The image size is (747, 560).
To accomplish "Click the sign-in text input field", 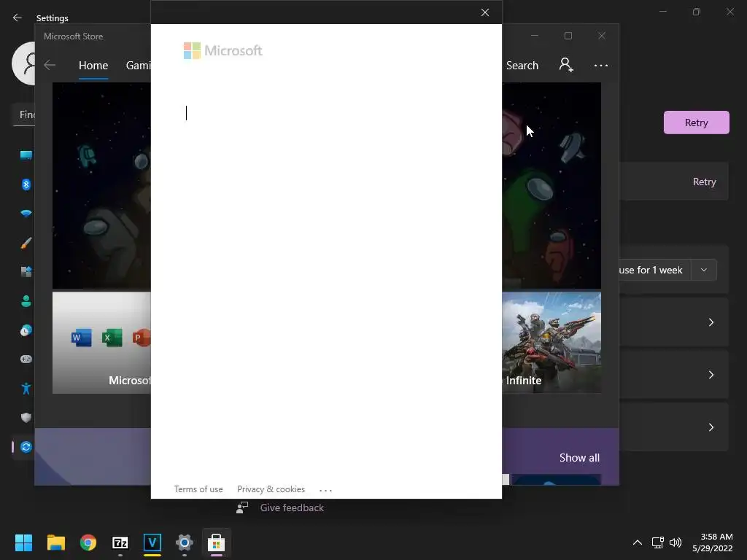I will 326,113.
